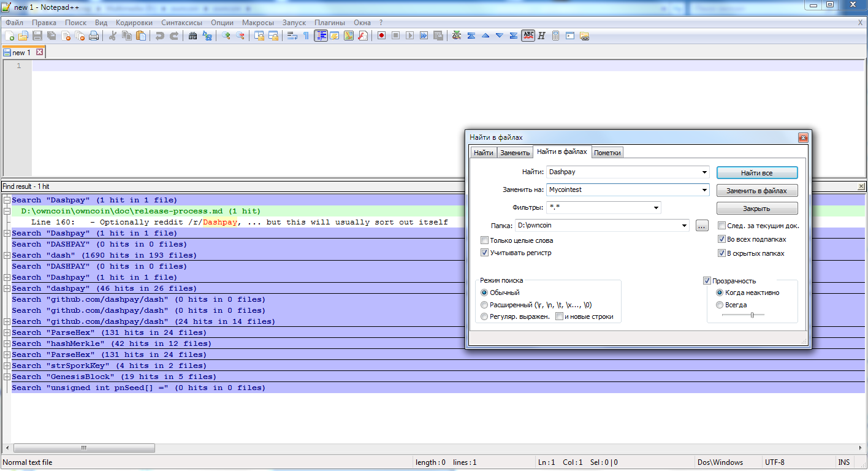This screenshot has width=868, height=471.
Task: Switch to the 'Заменить' dialog tab
Action: coord(514,153)
